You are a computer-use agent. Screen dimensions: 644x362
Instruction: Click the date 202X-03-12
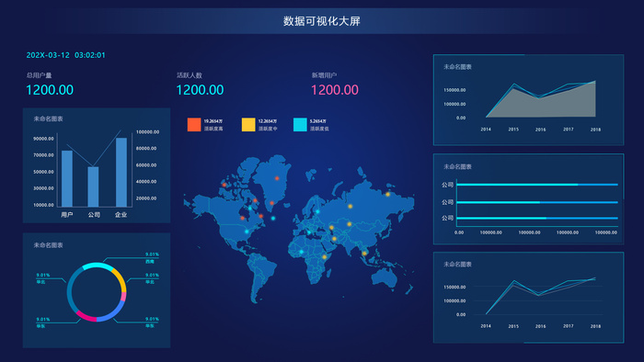(48, 55)
